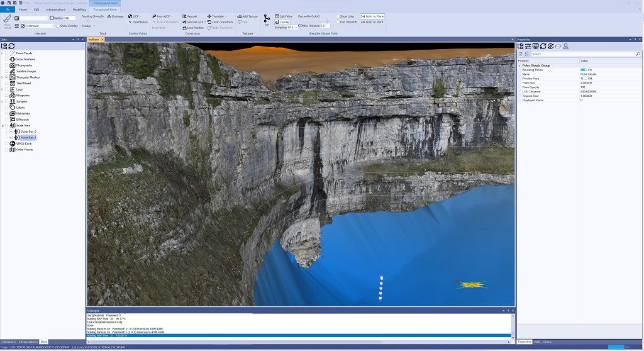Click the Labels tag icon
This screenshot has height=351, width=644.
click(13, 108)
